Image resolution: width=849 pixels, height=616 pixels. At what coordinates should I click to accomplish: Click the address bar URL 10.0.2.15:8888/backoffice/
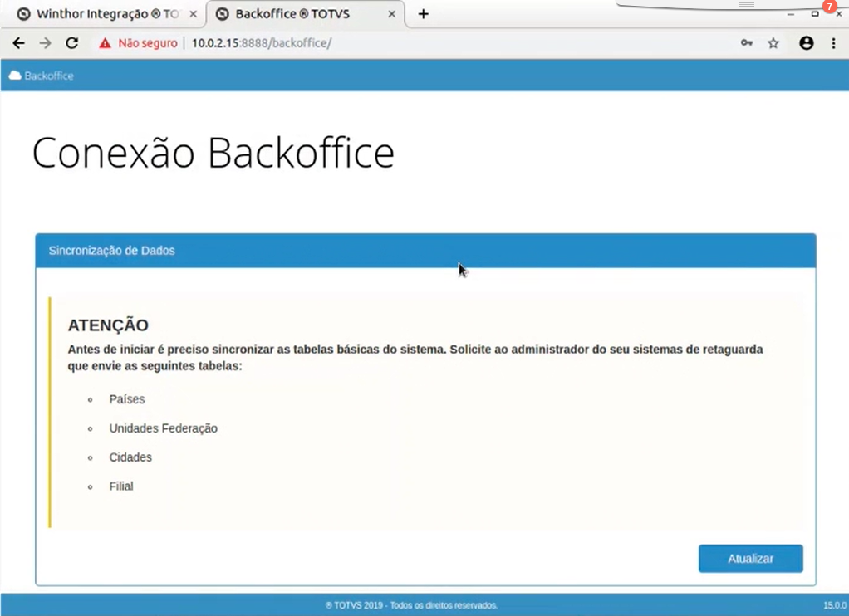click(x=262, y=43)
